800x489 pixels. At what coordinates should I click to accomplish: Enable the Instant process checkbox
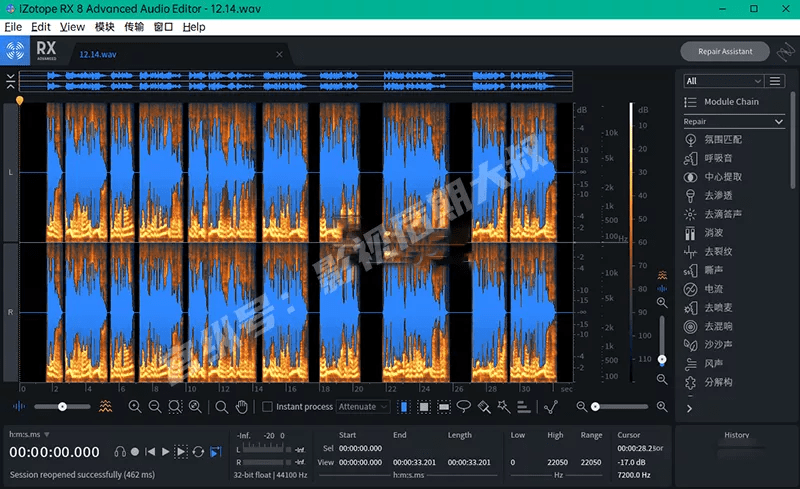pyautogui.click(x=267, y=407)
